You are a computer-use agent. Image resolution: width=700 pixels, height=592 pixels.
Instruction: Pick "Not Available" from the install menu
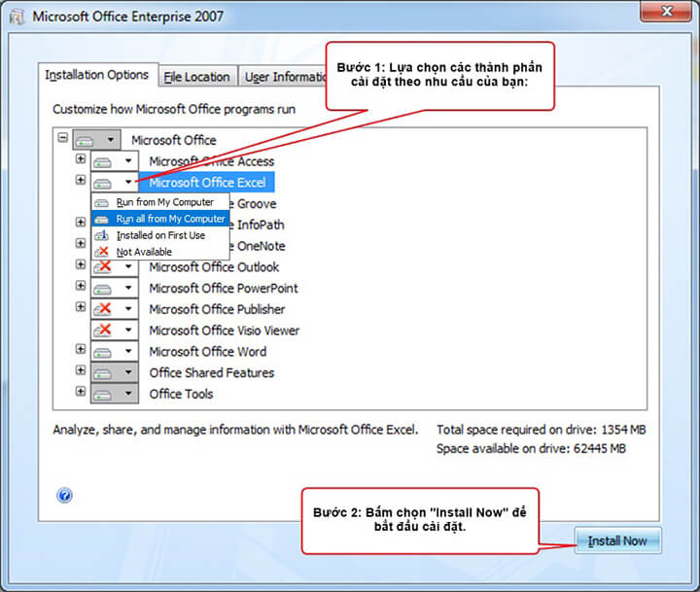[x=144, y=252]
